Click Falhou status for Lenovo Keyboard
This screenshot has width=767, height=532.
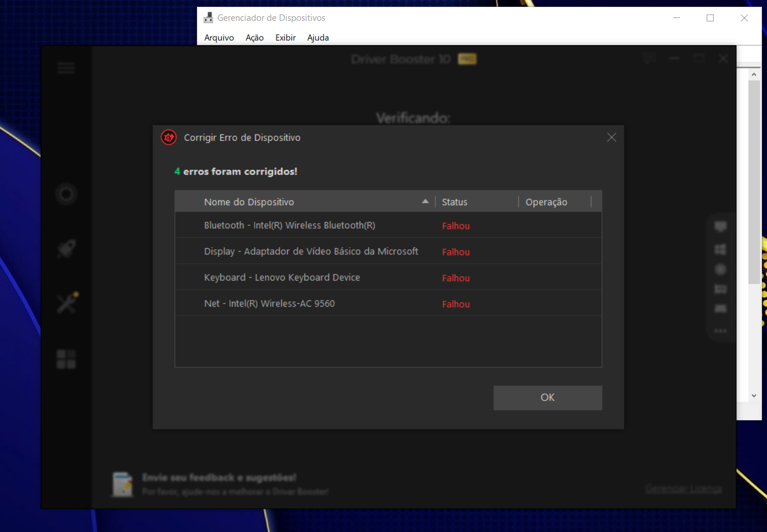(456, 278)
